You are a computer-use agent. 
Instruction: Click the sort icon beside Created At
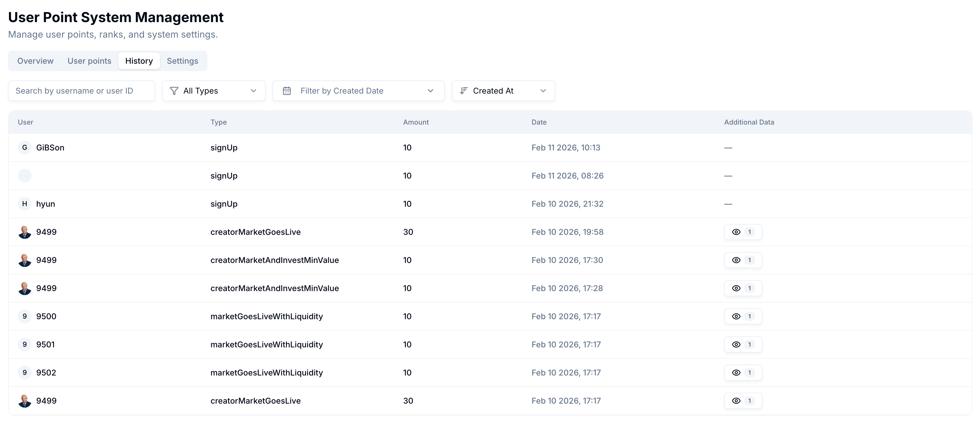(x=463, y=91)
